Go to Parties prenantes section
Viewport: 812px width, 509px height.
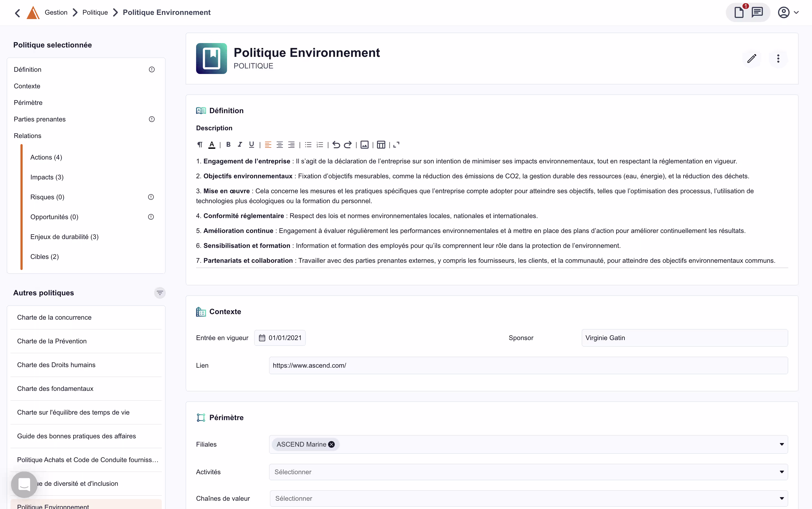click(x=40, y=119)
